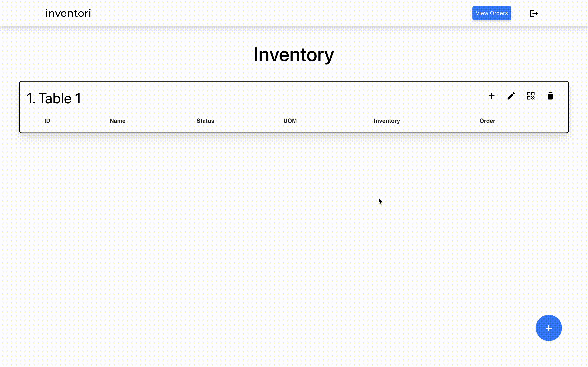The width and height of the screenshot is (588, 367).
Task: Click the UOM column header
Action: (290, 121)
